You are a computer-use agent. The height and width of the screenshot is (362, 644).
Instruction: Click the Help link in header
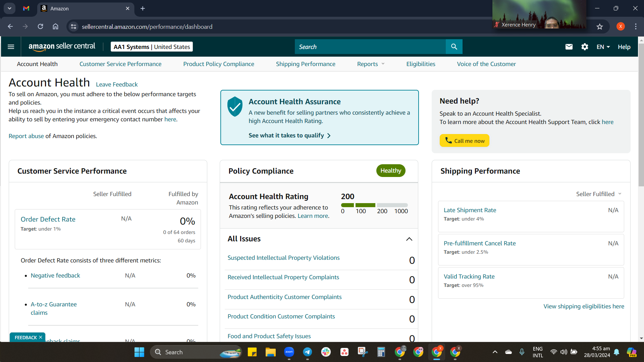(624, 47)
